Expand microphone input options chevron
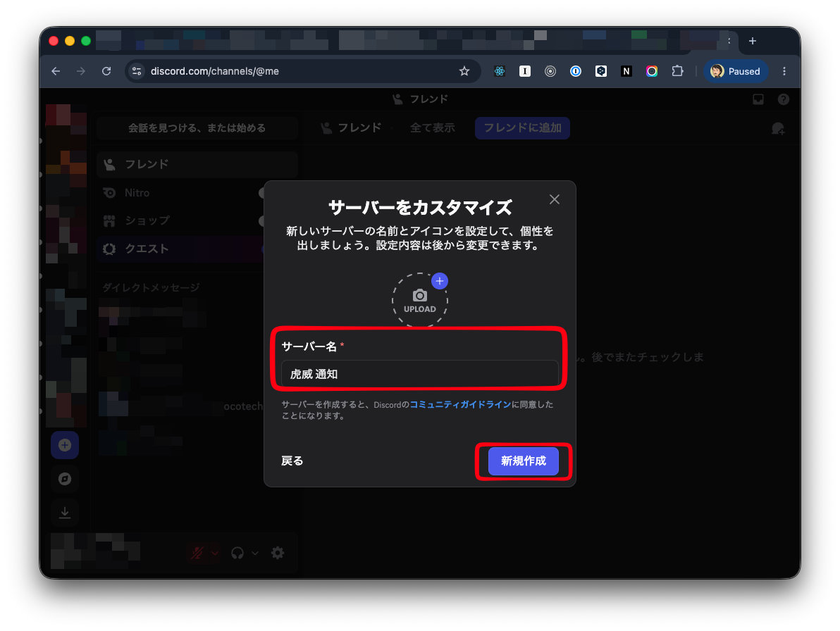The image size is (840, 631). coord(215,553)
